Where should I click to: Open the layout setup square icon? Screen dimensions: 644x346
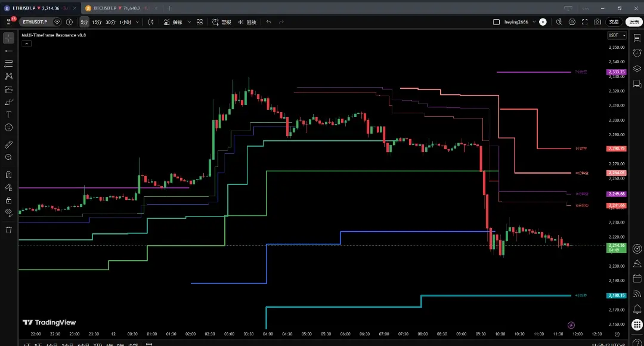(x=496, y=22)
